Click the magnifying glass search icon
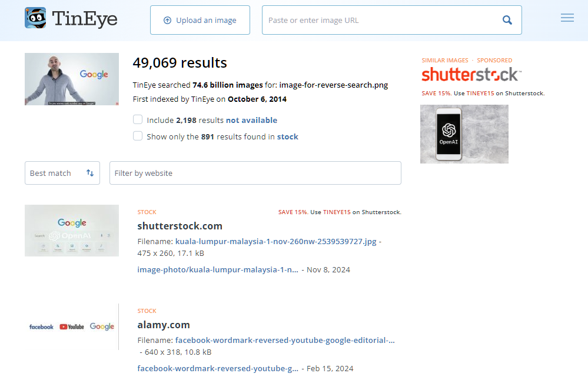Image resolution: width=588 pixels, height=380 pixels. coord(507,20)
